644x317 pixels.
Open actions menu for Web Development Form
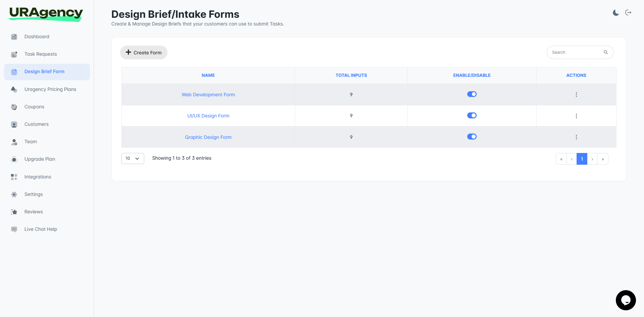(576, 95)
